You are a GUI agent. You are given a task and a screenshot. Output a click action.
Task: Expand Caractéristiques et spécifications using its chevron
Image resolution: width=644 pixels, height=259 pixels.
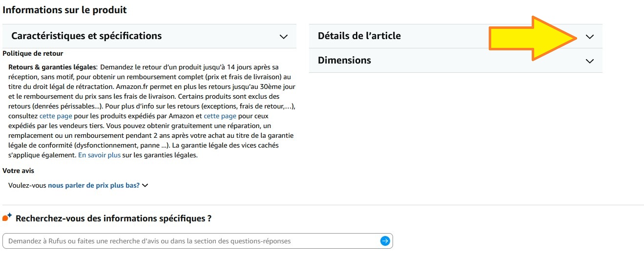click(283, 37)
